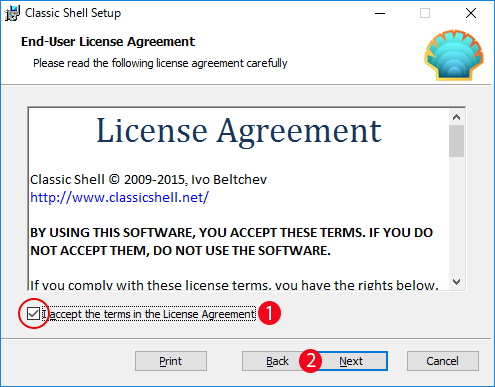Click the red badge numbered 2
The width and height of the screenshot is (495, 387).
pos(311,361)
